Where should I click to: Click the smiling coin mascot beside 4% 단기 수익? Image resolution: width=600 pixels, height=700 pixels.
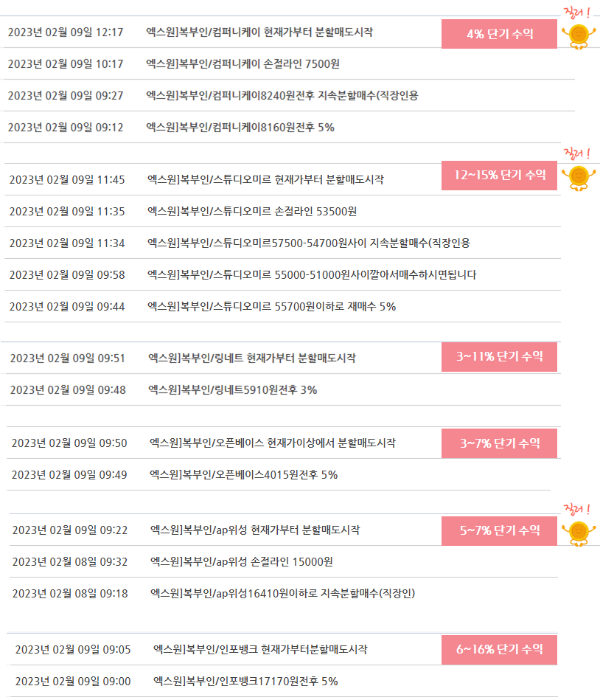click(x=579, y=37)
